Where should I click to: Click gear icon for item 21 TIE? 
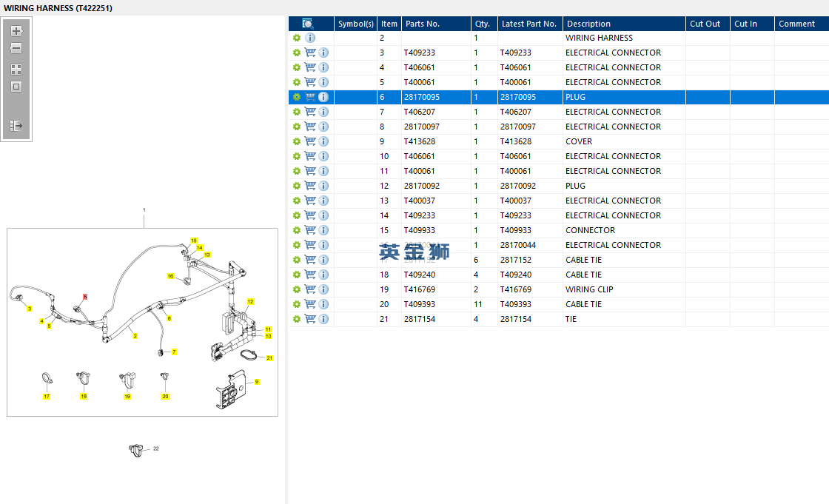297,319
